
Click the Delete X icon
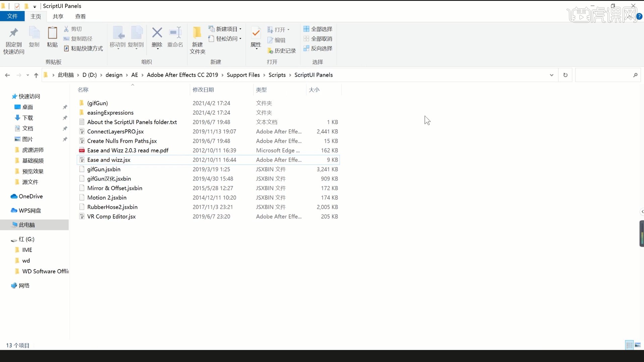click(x=157, y=33)
